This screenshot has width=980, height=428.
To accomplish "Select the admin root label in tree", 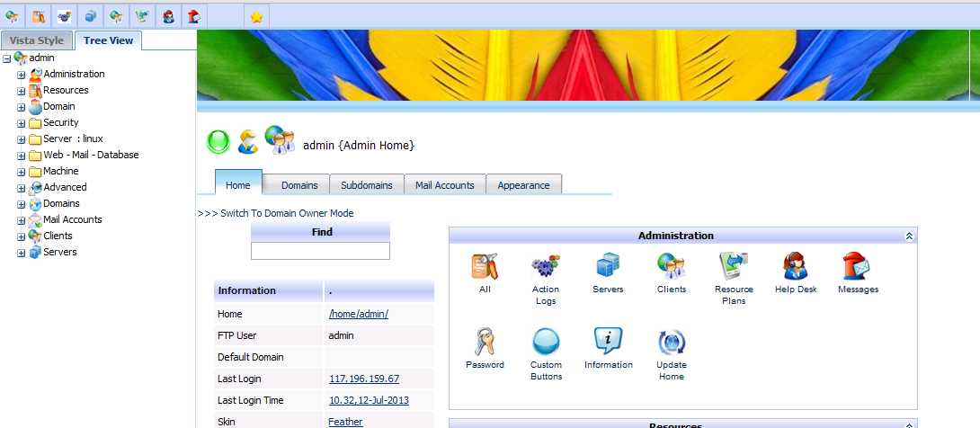I will click(x=42, y=58).
